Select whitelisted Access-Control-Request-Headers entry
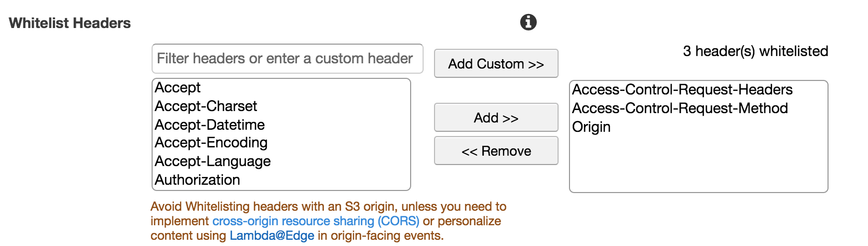This screenshot has height=246, width=868. click(x=698, y=90)
